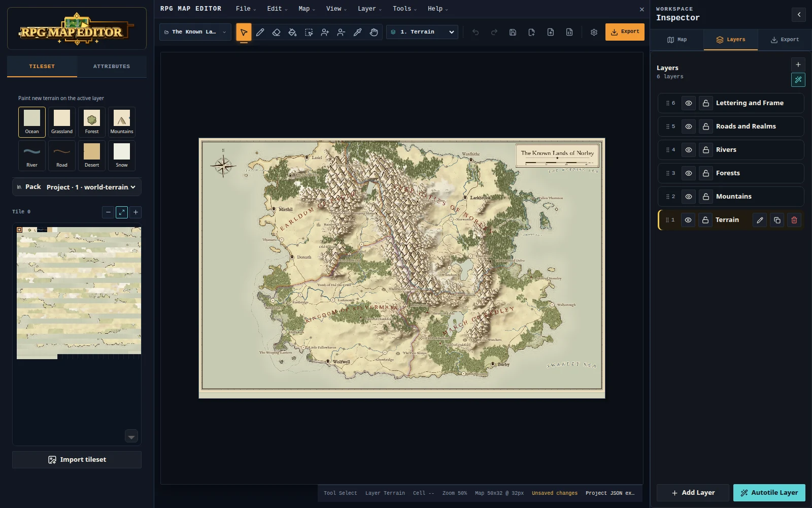The image size is (812, 508).
Task: Click the add-character (person plus) tool
Action: point(325,32)
